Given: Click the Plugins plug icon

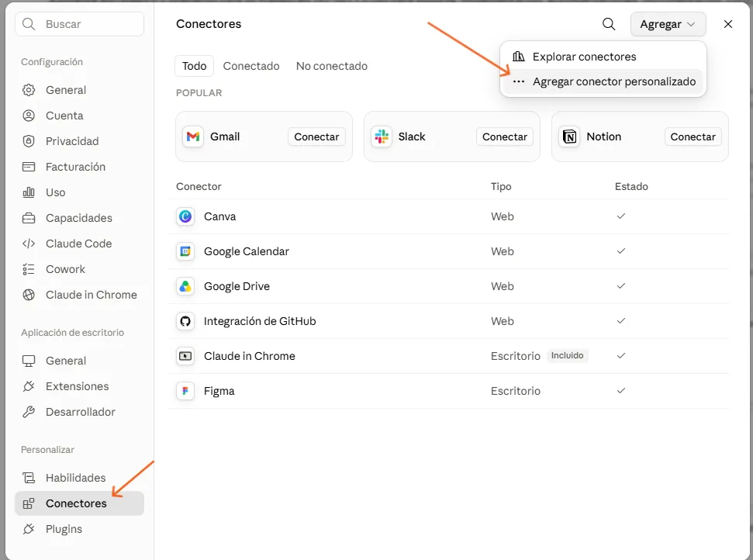Looking at the screenshot, I should point(29,529).
